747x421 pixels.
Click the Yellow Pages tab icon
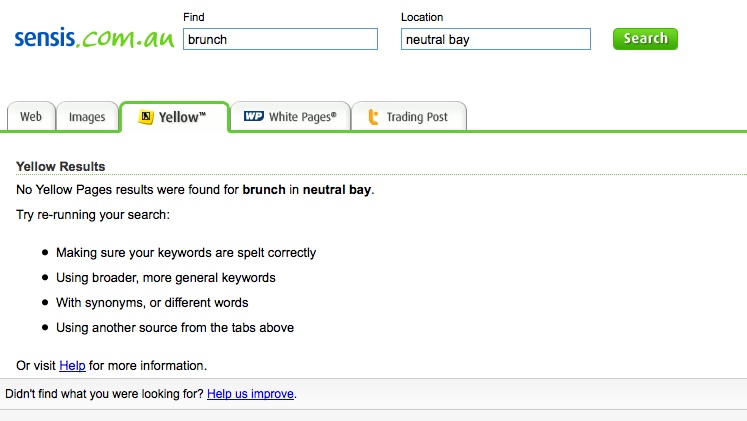click(146, 117)
